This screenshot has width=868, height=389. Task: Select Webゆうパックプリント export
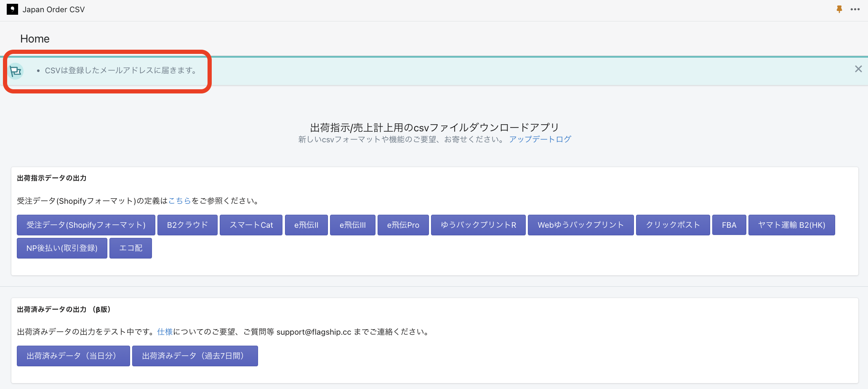(x=580, y=225)
